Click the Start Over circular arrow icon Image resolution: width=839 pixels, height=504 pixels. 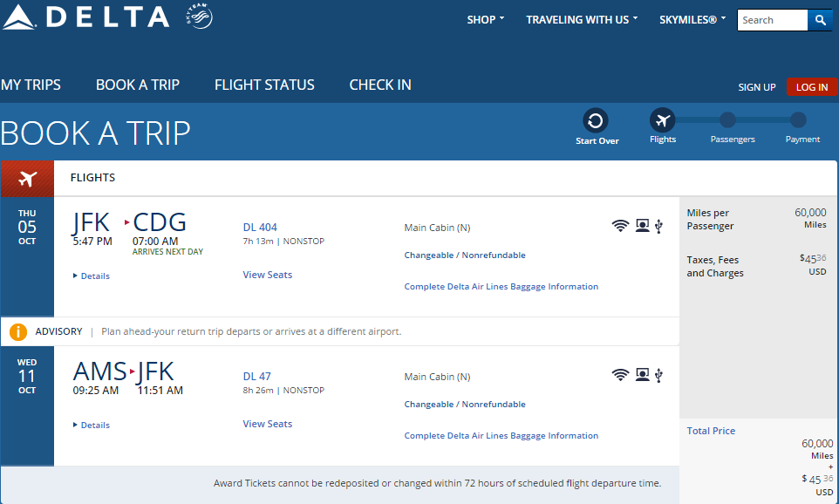tap(595, 120)
